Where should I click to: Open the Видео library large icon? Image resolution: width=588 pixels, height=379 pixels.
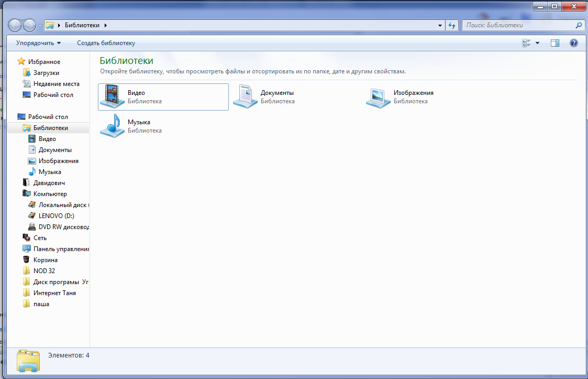coord(112,96)
